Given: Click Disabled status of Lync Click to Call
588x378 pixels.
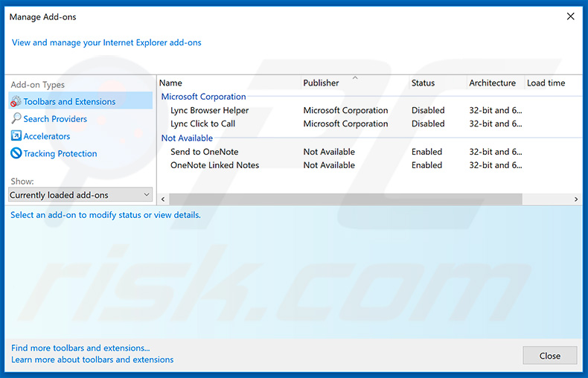Looking at the screenshot, I should pyautogui.click(x=428, y=124).
